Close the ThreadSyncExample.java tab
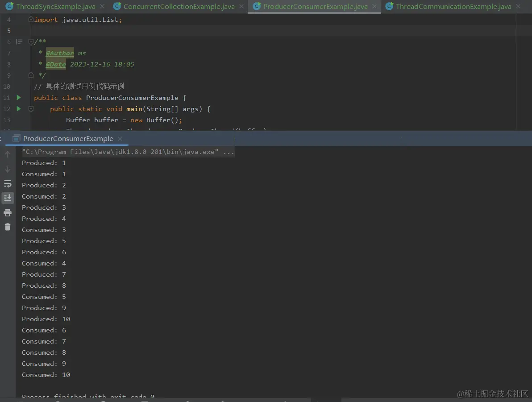 coord(102,6)
